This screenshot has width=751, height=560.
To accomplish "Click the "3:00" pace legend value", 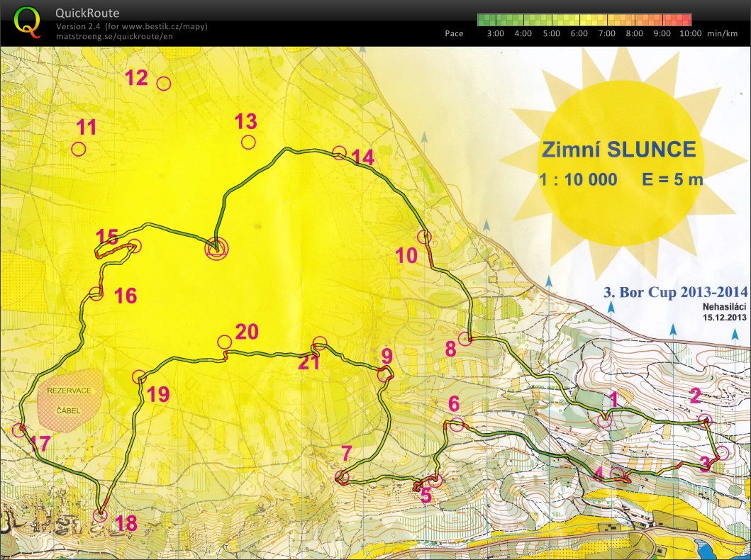I will (495, 33).
